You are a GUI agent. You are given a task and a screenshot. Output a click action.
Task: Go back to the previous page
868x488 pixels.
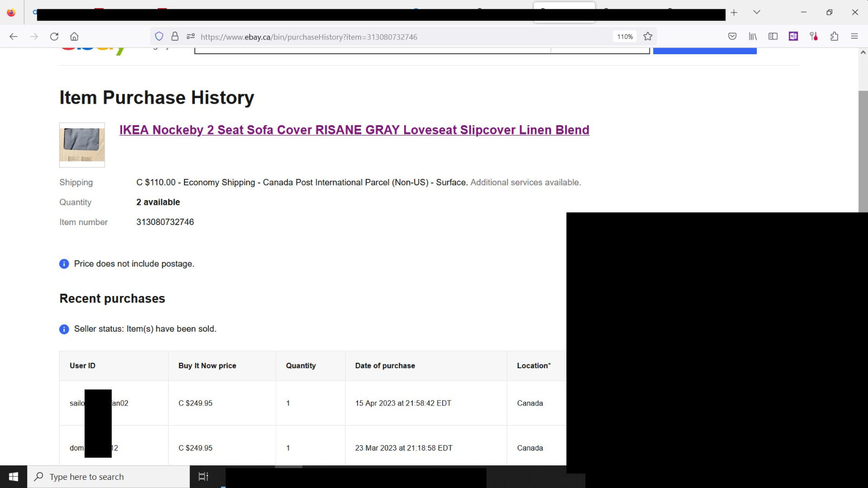point(14,36)
